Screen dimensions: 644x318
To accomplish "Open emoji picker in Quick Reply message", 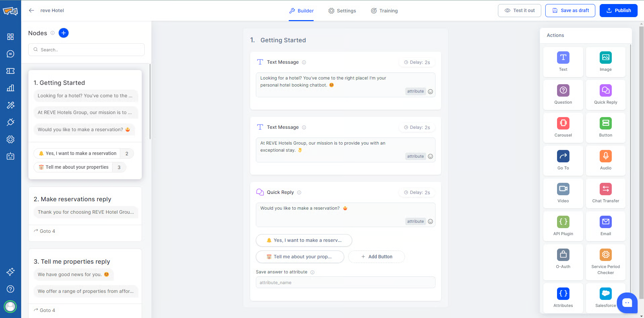I will (430, 221).
